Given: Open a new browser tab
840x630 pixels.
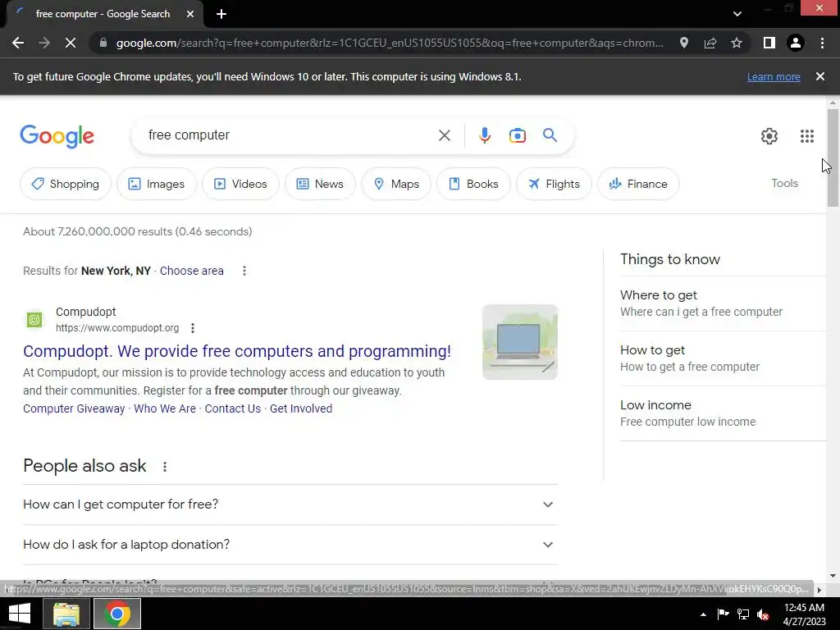Looking at the screenshot, I should click(221, 14).
